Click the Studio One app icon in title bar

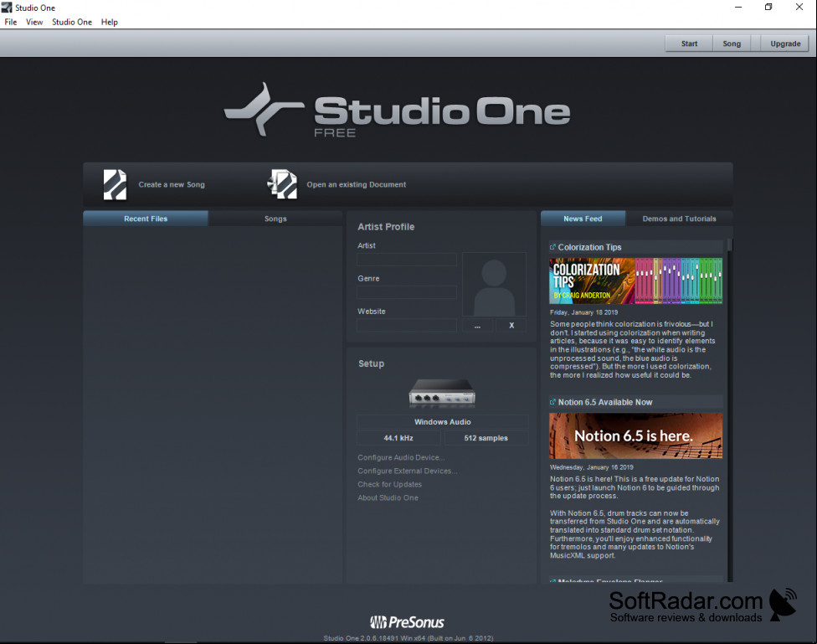[6, 8]
